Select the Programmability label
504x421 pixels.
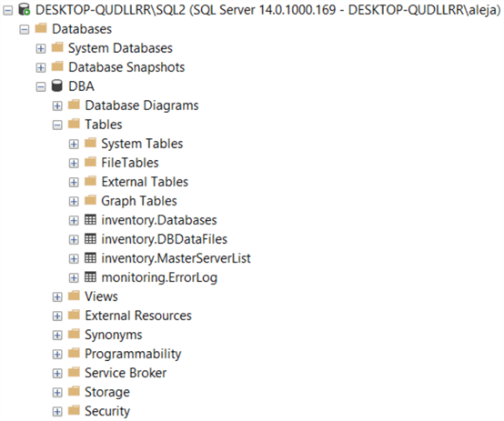coord(133,354)
